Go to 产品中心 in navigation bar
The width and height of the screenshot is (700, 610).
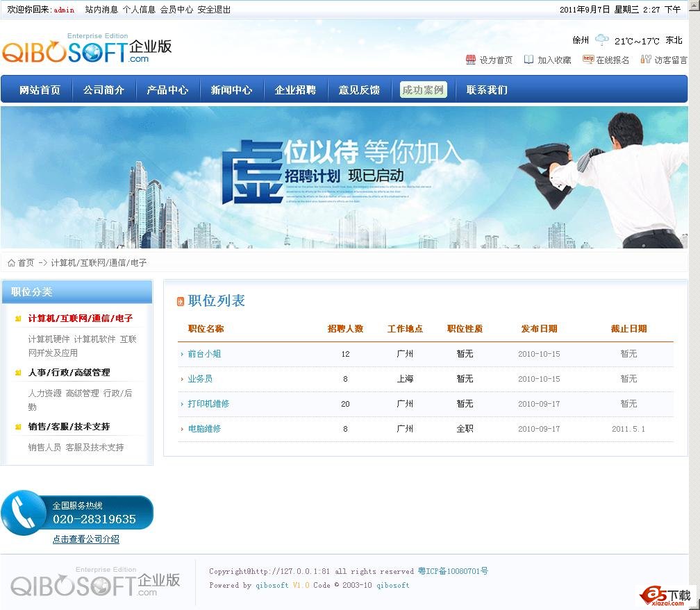[167, 90]
